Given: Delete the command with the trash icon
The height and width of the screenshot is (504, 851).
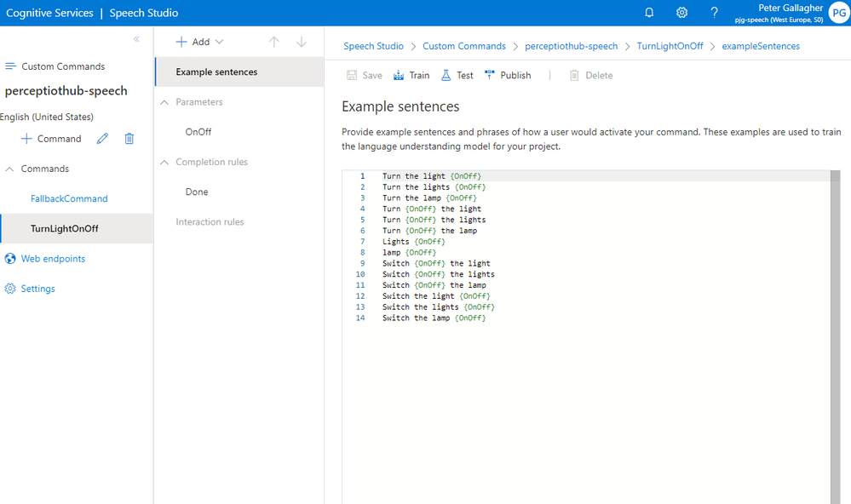Looking at the screenshot, I should coord(129,138).
